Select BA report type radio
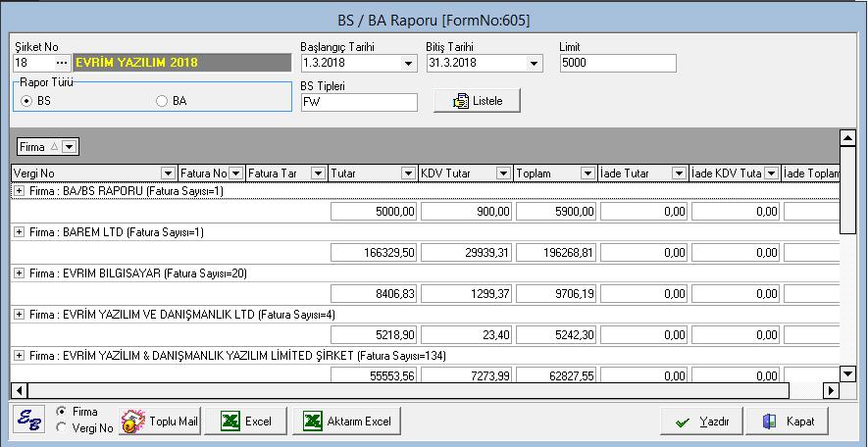 point(162,101)
